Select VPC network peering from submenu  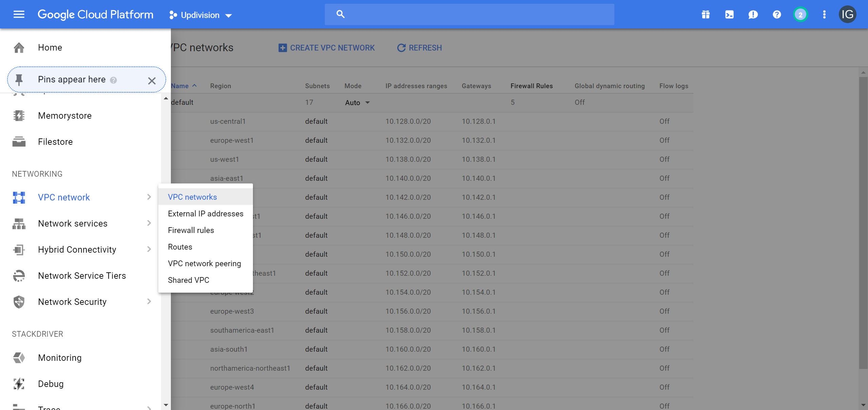[205, 263]
